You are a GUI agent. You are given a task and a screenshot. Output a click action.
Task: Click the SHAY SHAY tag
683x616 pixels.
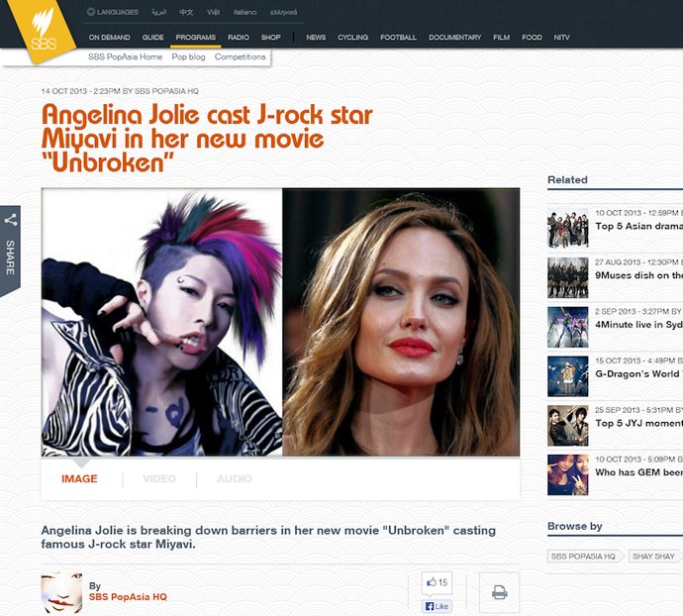click(x=655, y=557)
